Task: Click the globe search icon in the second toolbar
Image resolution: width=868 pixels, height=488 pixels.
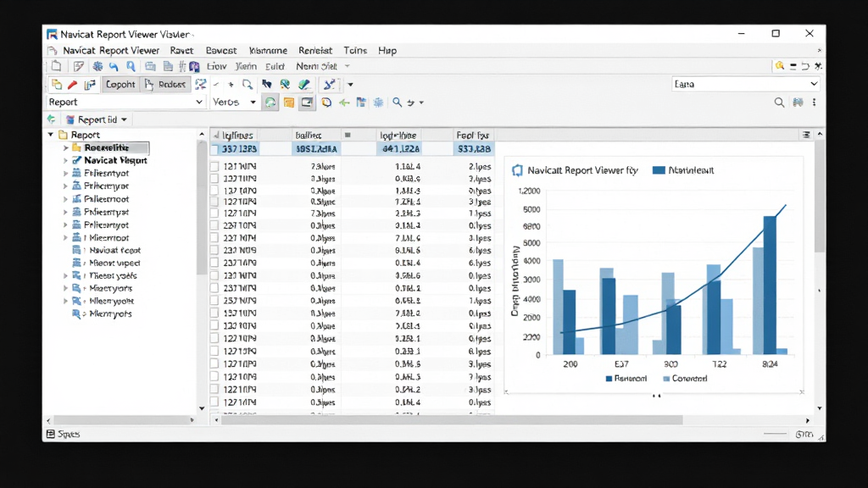Action: (x=285, y=84)
